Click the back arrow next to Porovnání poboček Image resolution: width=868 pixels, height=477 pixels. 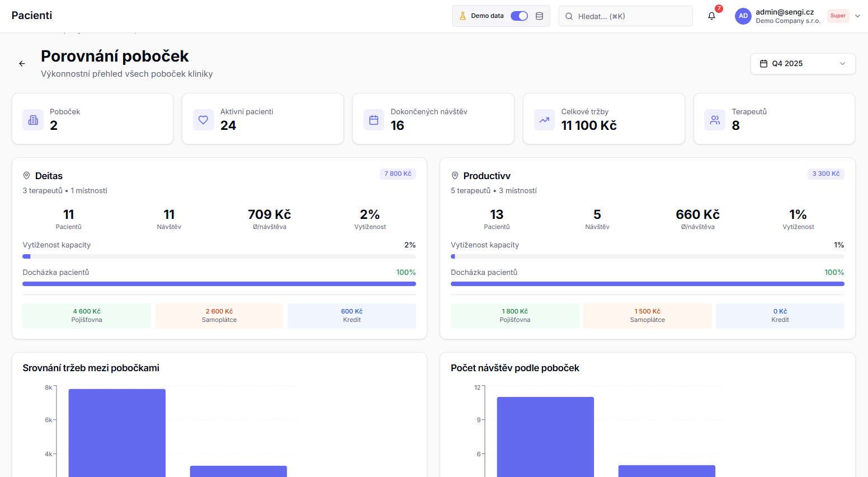pyautogui.click(x=22, y=64)
